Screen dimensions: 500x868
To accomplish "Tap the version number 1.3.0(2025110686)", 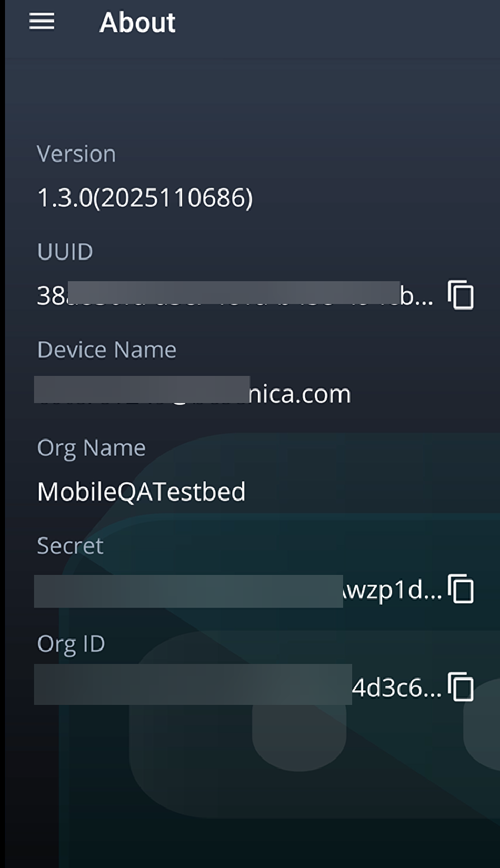I will click(x=145, y=198).
